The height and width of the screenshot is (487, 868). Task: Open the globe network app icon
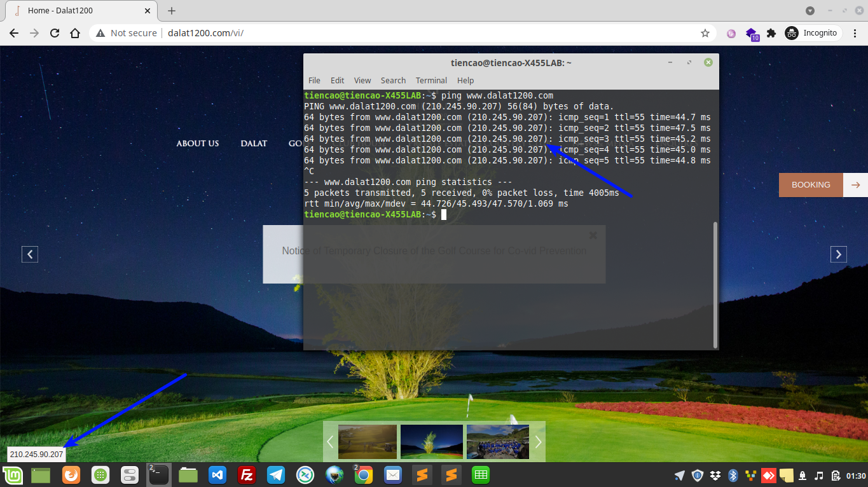(334, 475)
